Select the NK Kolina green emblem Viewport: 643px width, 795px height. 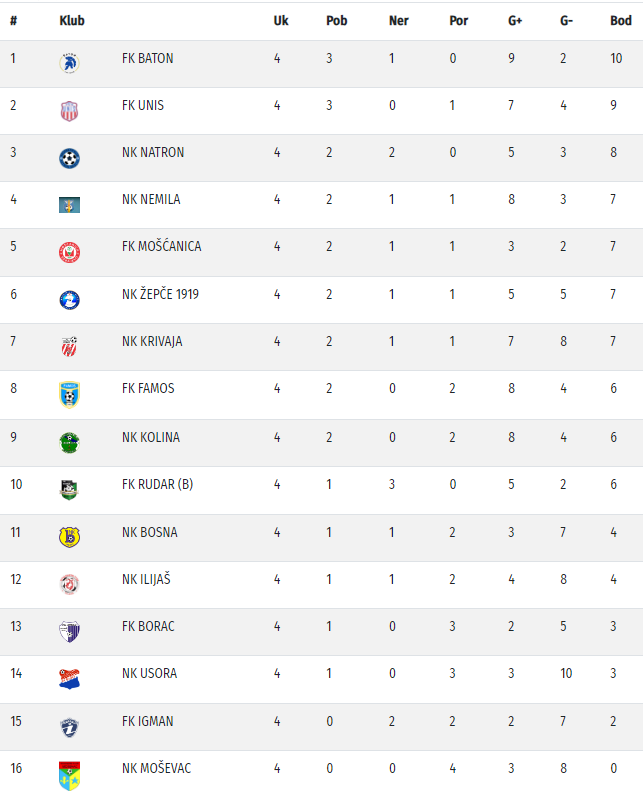pyautogui.click(x=69, y=442)
